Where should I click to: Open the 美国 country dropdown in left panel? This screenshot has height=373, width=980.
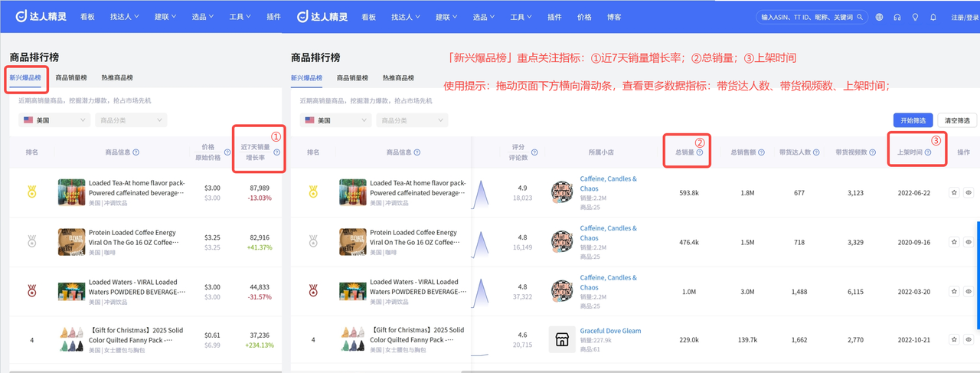pyautogui.click(x=54, y=120)
